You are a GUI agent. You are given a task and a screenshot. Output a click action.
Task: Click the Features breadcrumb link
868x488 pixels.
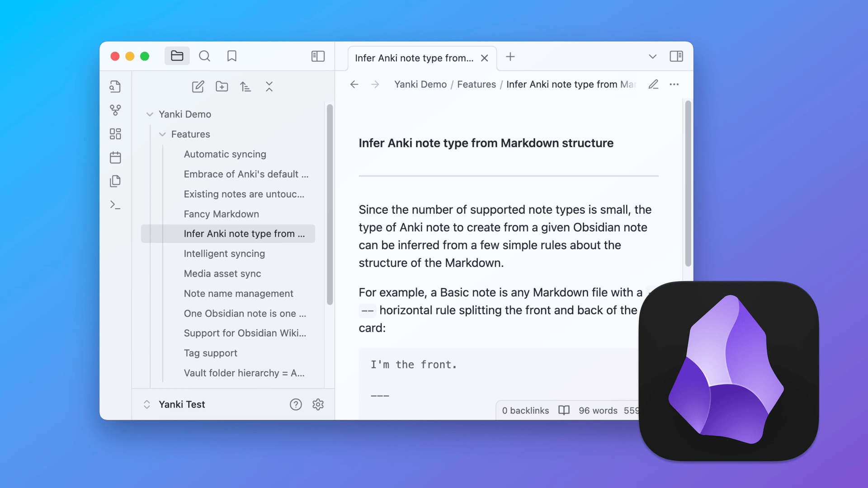[x=476, y=84]
